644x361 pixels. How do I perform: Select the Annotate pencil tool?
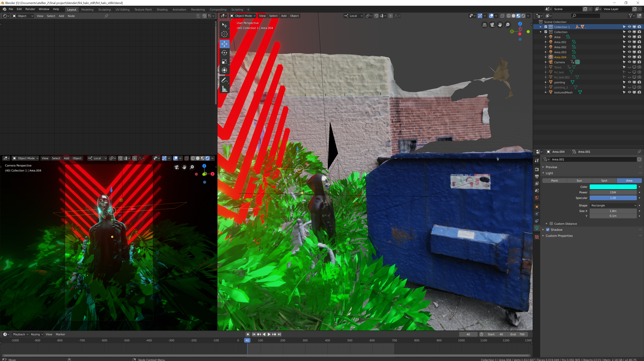(224, 80)
